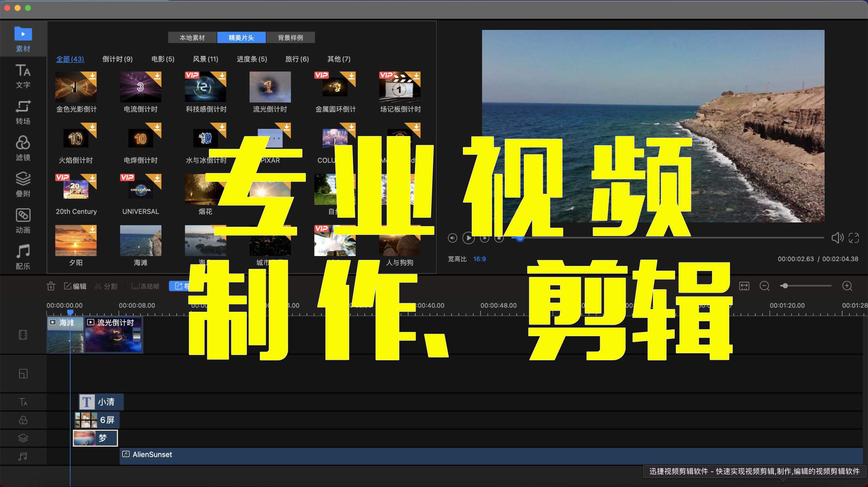Viewport: 868px width, 487px height.
Task: Open the 16:9 aspect ratio dropdown
Action: tap(480, 259)
